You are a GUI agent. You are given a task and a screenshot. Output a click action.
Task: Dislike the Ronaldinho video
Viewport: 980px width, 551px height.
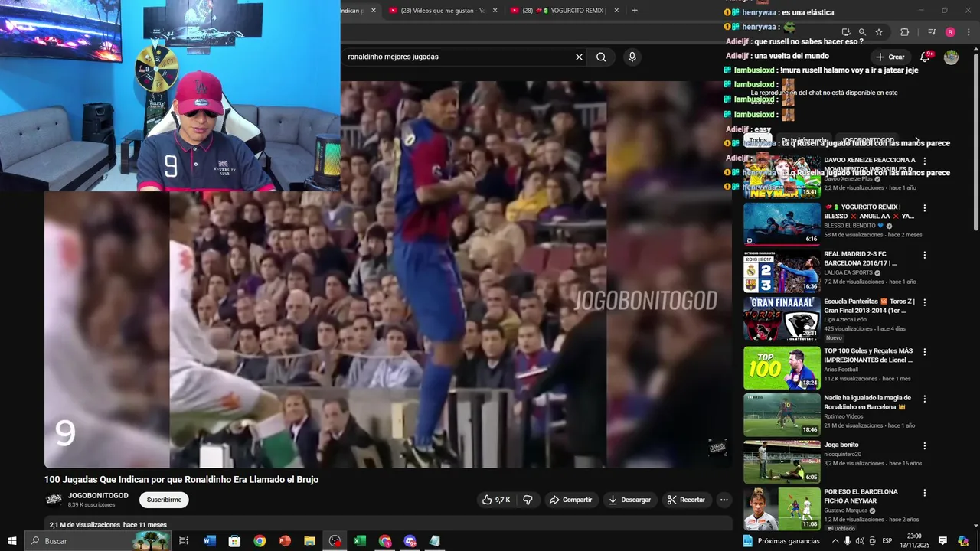[x=528, y=500]
